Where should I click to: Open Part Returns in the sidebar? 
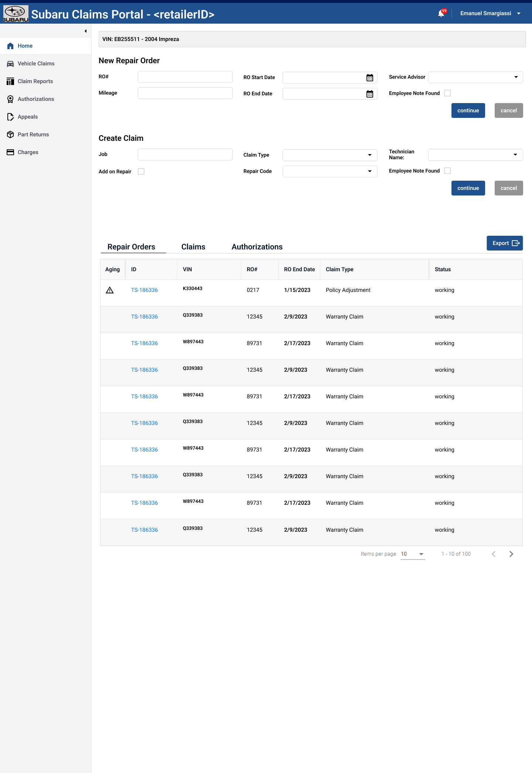33,134
